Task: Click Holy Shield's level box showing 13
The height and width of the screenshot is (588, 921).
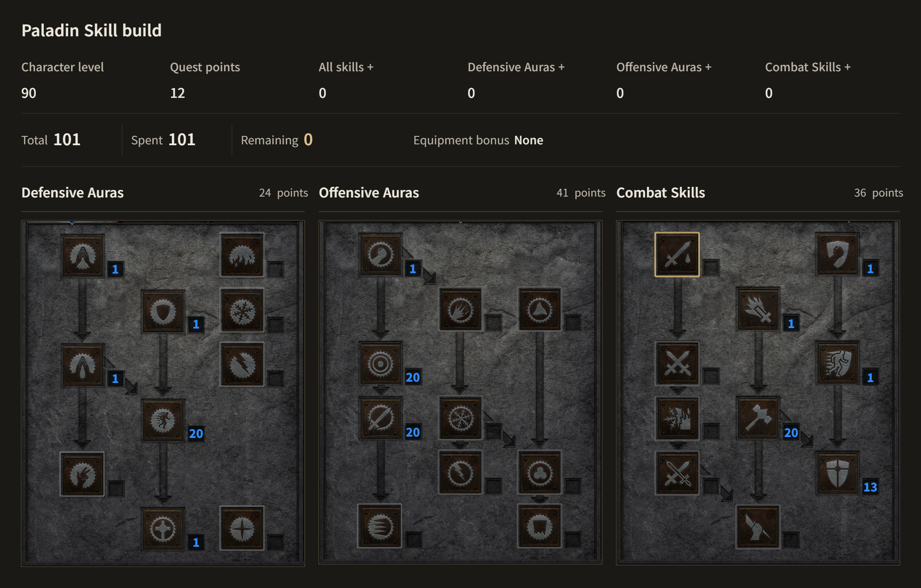Action: coord(871,487)
